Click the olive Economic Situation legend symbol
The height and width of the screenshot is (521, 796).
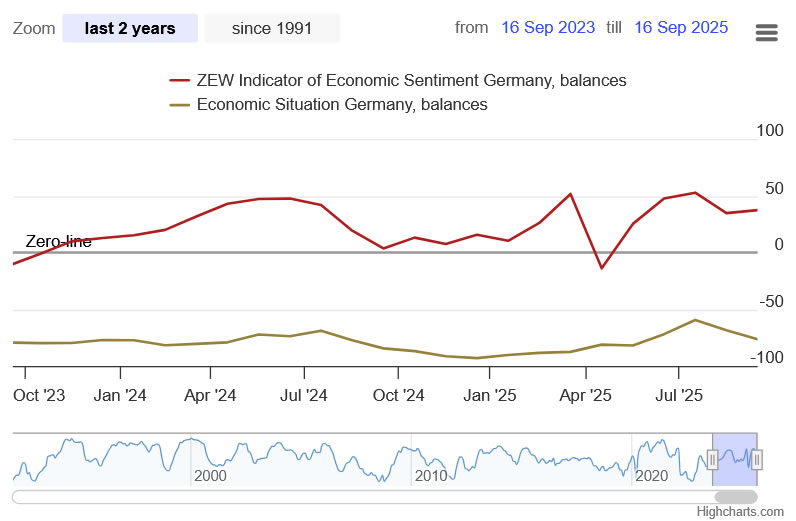[x=180, y=104]
